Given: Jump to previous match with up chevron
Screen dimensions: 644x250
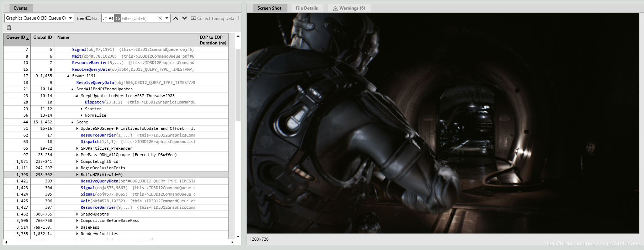Looking at the screenshot, I should [176, 18].
